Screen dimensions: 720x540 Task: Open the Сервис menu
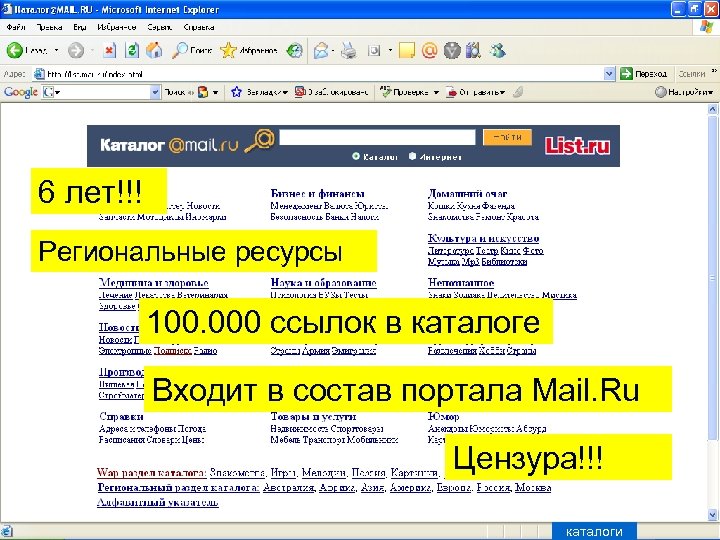coord(159,27)
